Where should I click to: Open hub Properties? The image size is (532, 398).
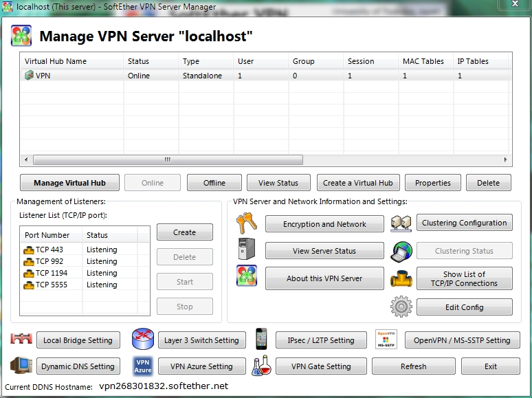click(432, 183)
